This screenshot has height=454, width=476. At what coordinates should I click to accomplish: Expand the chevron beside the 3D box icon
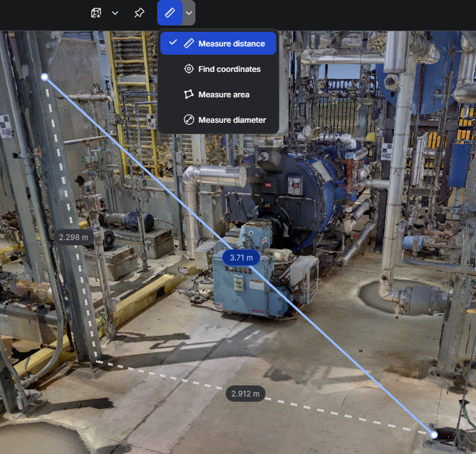coord(115,13)
